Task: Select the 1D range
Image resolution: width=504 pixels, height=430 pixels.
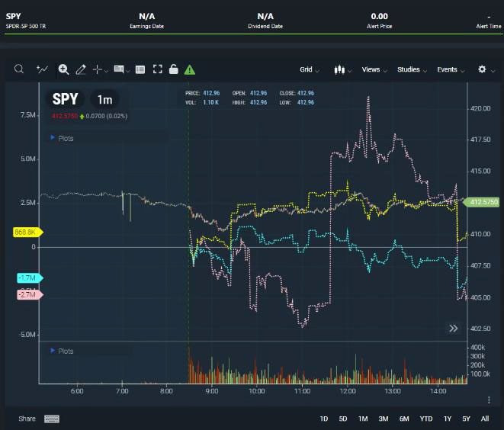Action: coord(324,419)
